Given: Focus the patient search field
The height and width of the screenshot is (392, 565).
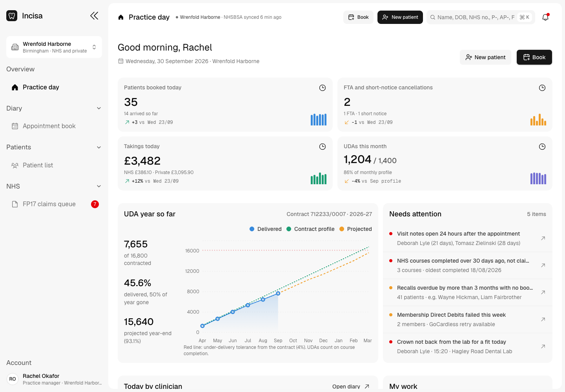Looking at the screenshot, I should [x=481, y=17].
